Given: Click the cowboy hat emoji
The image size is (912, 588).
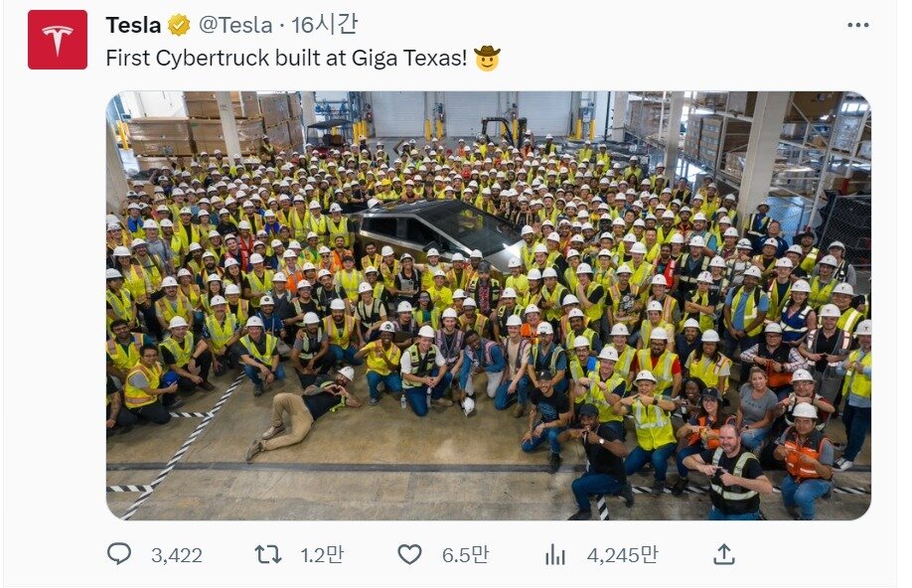Looking at the screenshot, I should coord(487,59).
